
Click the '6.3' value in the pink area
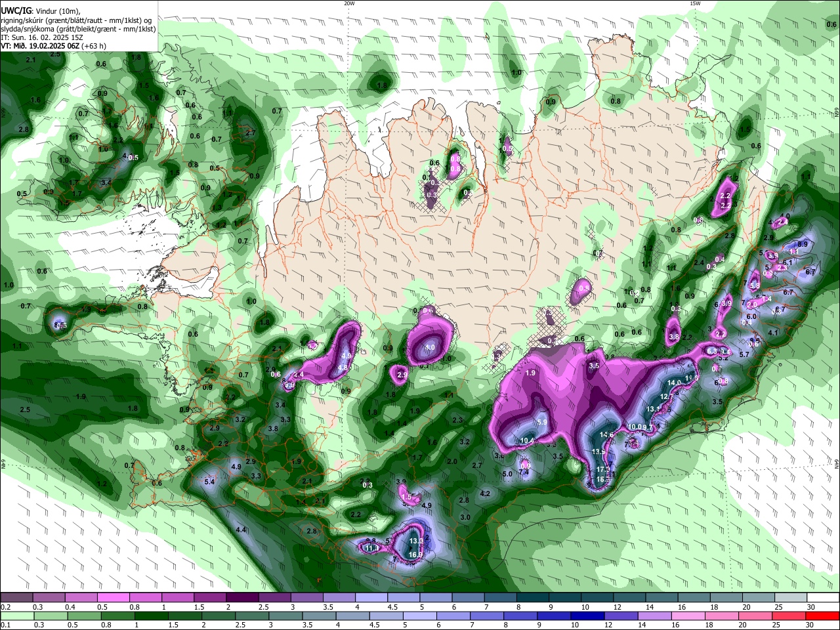(712, 352)
